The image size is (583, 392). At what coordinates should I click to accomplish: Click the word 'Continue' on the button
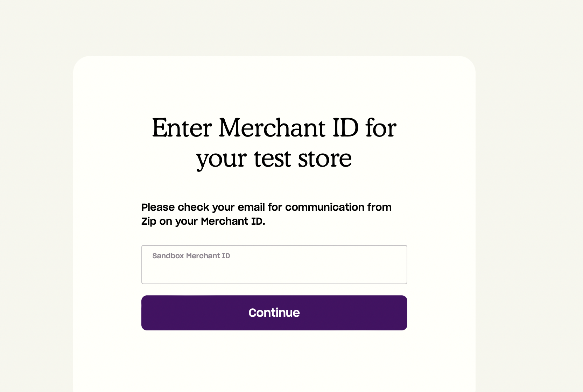[274, 313]
